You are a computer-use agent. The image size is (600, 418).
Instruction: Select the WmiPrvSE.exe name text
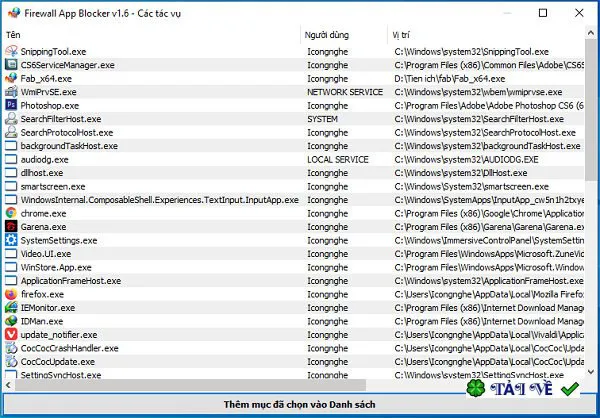tap(48, 92)
